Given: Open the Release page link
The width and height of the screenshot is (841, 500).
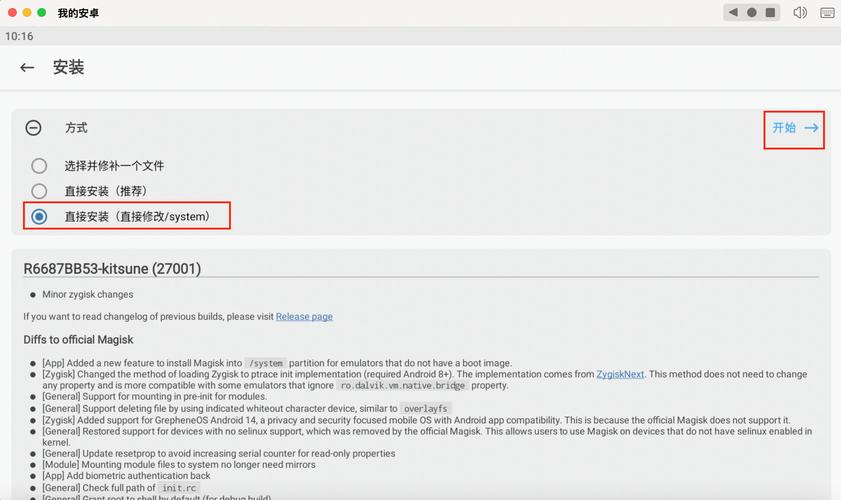Looking at the screenshot, I should click(x=304, y=317).
